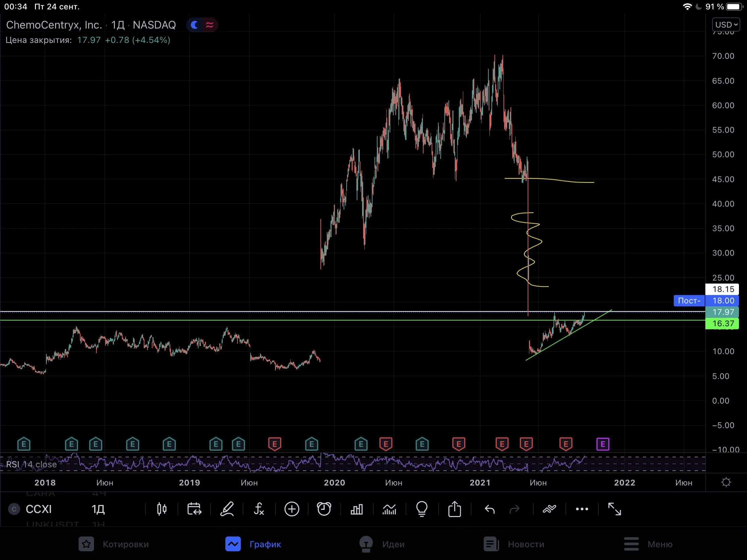Open the drawing lines layout icon
The image size is (747, 560).
(x=550, y=509)
